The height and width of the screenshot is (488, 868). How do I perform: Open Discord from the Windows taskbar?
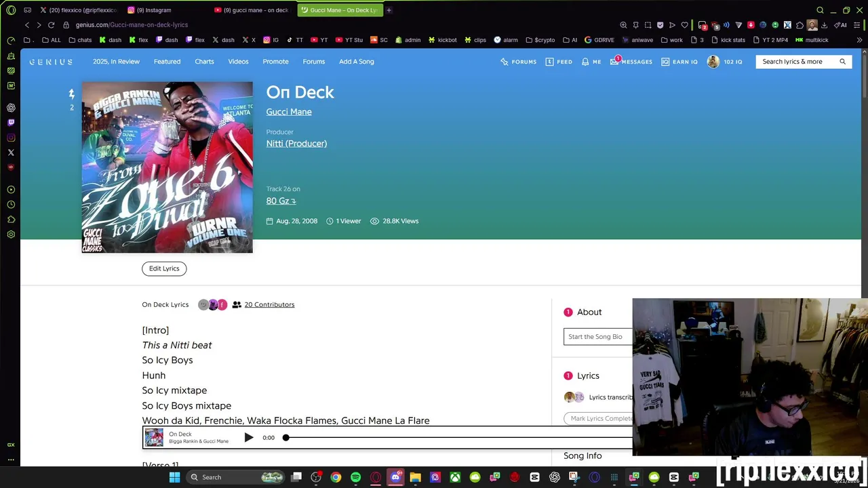(395, 477)
